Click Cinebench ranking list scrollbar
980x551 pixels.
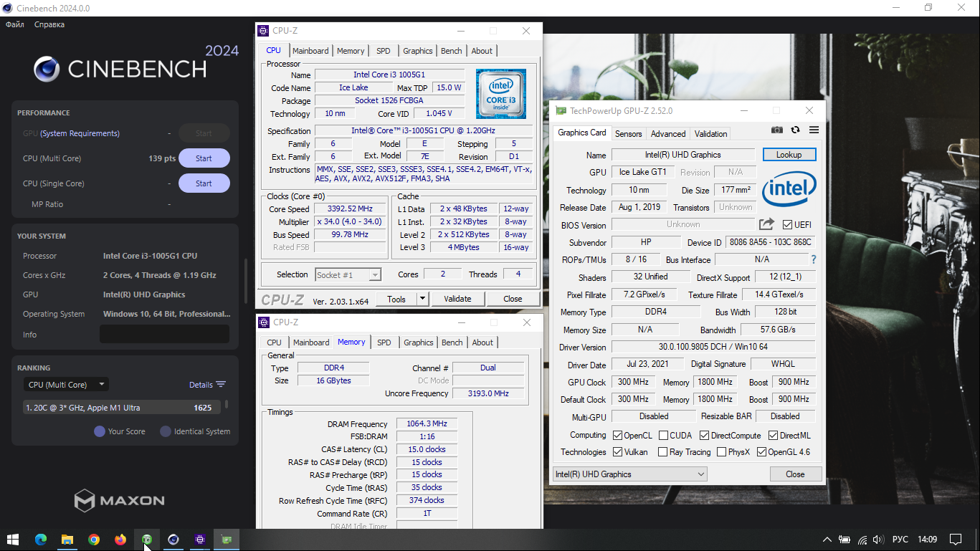click(x=227, y=404)
